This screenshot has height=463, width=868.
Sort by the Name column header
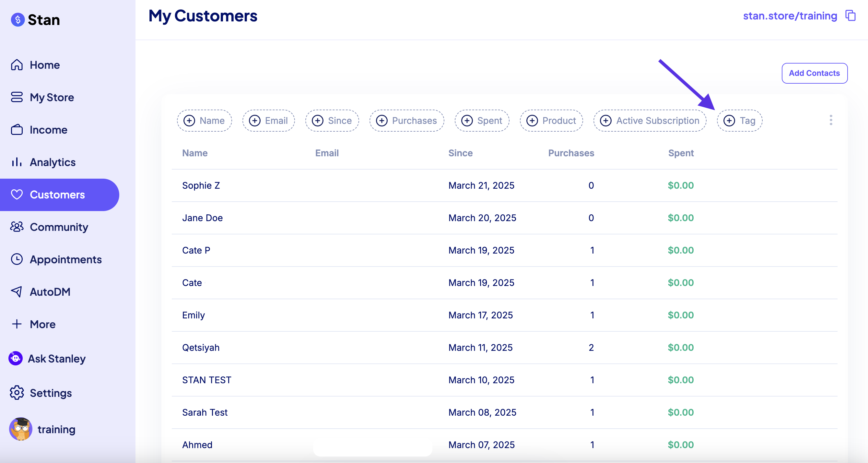click(x=195, y=153)
